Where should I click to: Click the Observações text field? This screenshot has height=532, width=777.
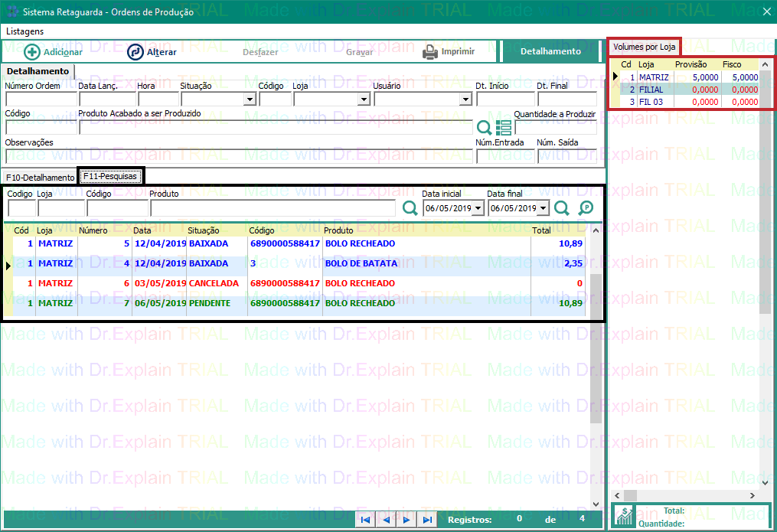click(x=239, y=156)
